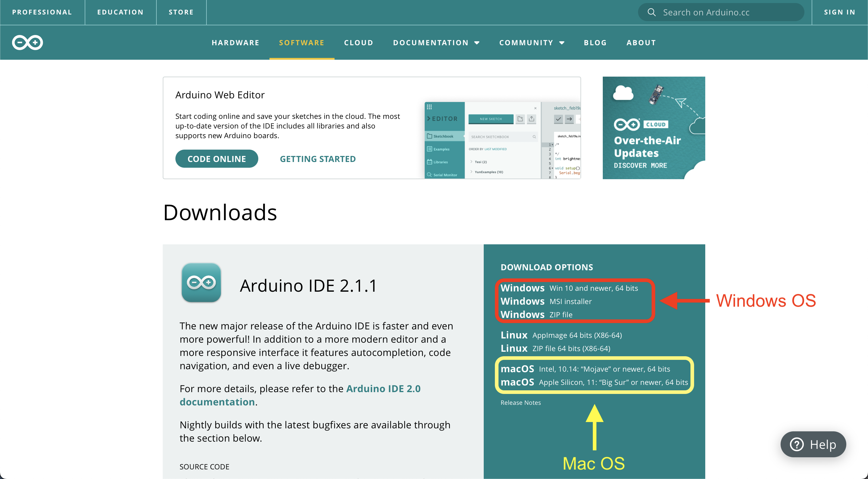Click the Help question mark icon

(x=797, y=444)
